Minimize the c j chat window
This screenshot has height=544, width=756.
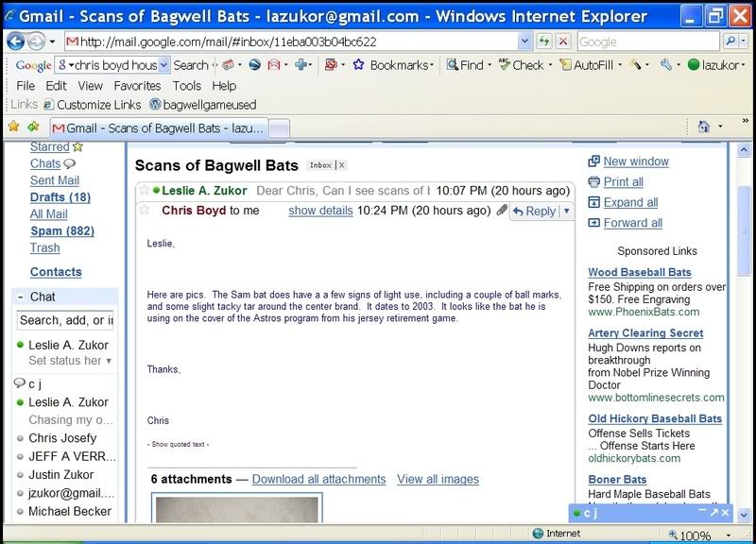click(702, 511)
